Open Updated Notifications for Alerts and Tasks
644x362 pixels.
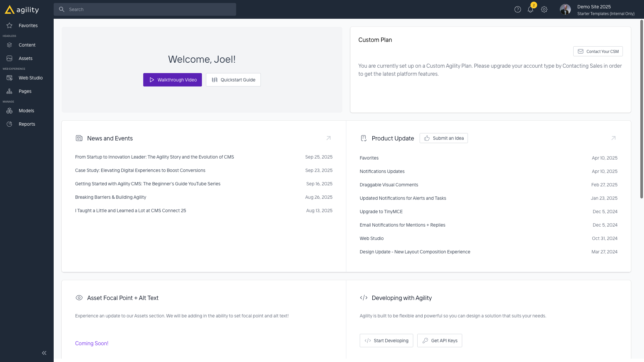[403, 198]
